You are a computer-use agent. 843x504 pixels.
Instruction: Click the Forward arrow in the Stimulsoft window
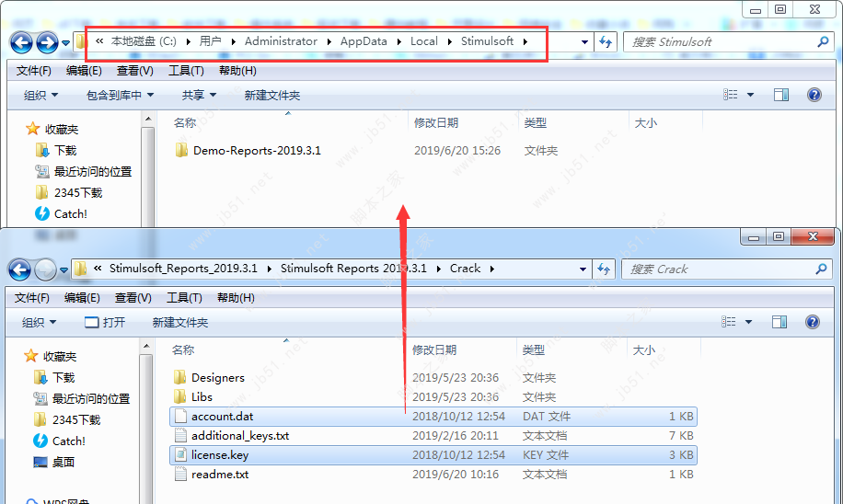pos(47,42)
